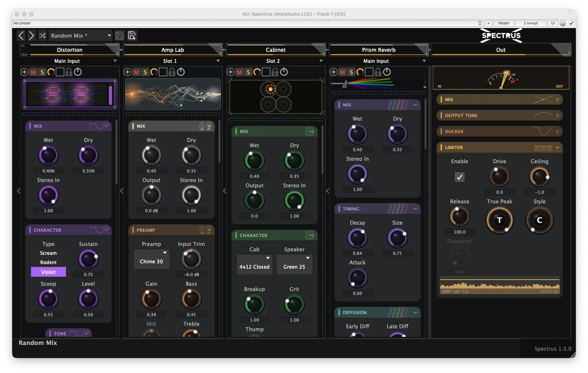Click the Cabinet CHARACTER section round icon

[310, 235]
